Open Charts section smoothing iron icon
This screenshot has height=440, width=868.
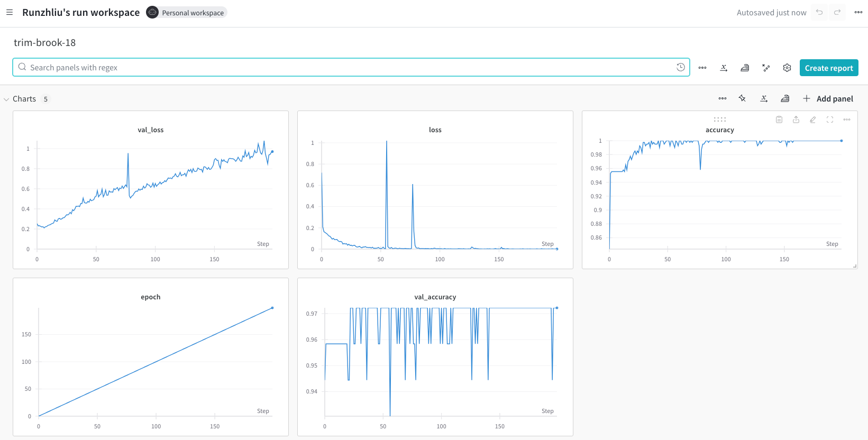pyautogui.click(x=785, y=98)
